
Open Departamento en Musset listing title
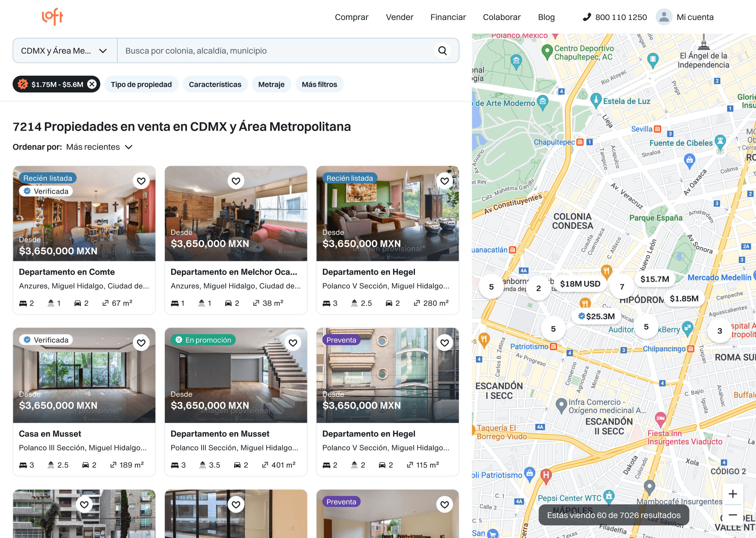(x=220, y=434)
